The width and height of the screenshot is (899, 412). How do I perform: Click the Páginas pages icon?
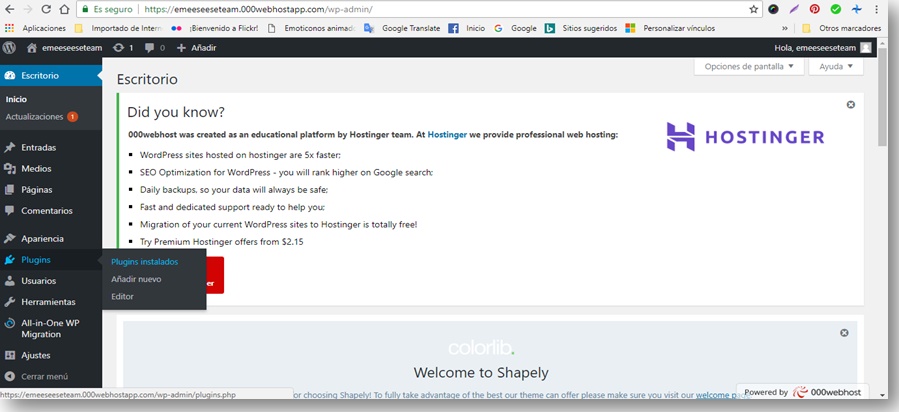(x=10, y=190)
